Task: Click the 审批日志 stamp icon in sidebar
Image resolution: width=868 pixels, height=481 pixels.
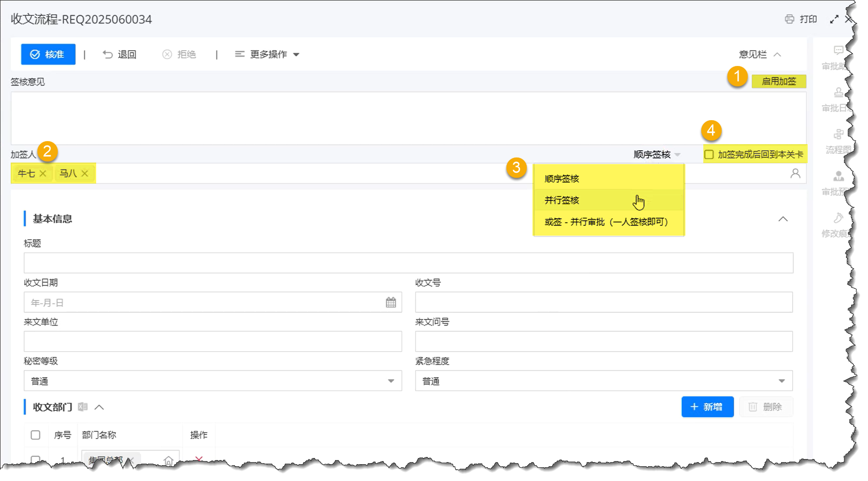Action: click(838, 93)
